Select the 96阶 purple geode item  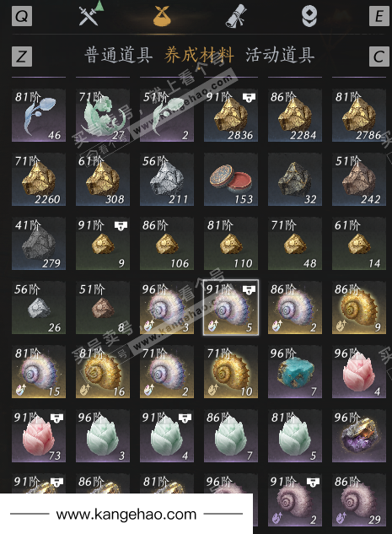(x=359, y=436)
